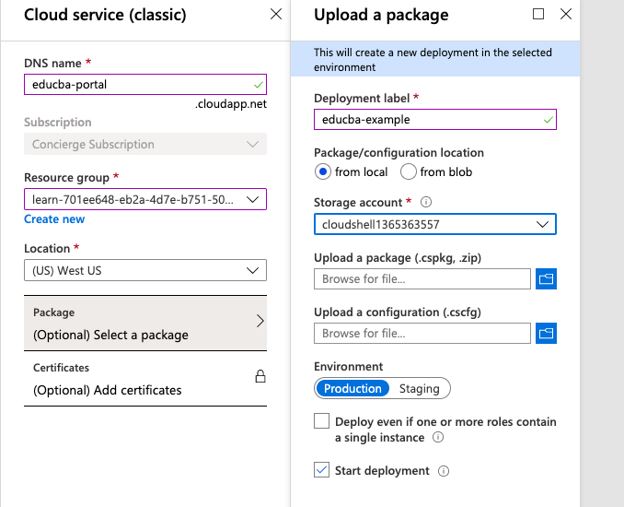
Task: Select the Production environment option
Action: 352,388
